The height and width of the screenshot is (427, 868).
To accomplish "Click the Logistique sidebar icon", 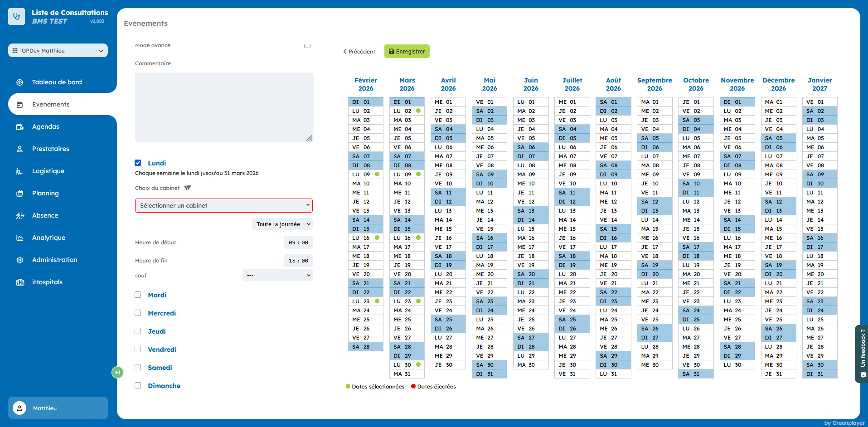I will (19, 171).
